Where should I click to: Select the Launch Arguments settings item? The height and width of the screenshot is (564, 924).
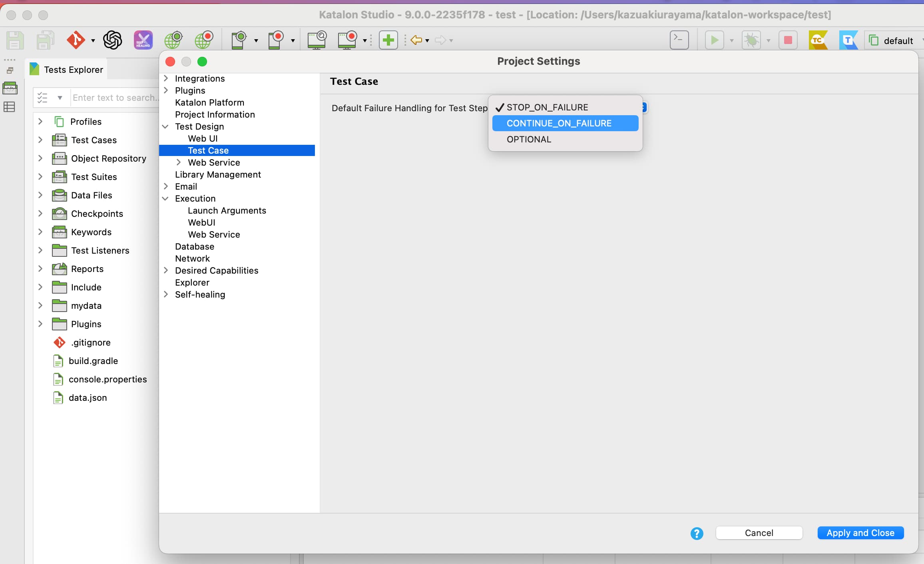[x=226, y=210]
